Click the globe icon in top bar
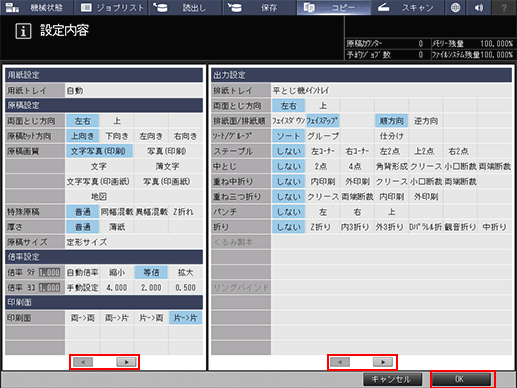 click(x=455, y=7)
